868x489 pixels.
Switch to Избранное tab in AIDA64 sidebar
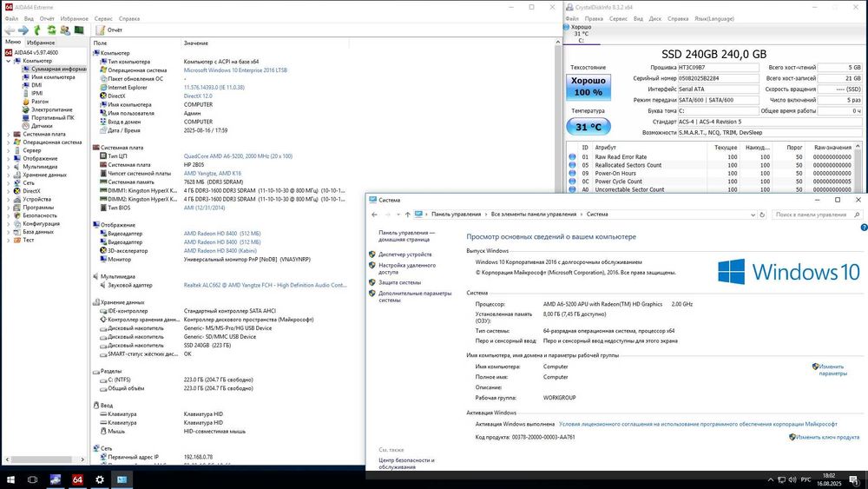pos(41,43)
